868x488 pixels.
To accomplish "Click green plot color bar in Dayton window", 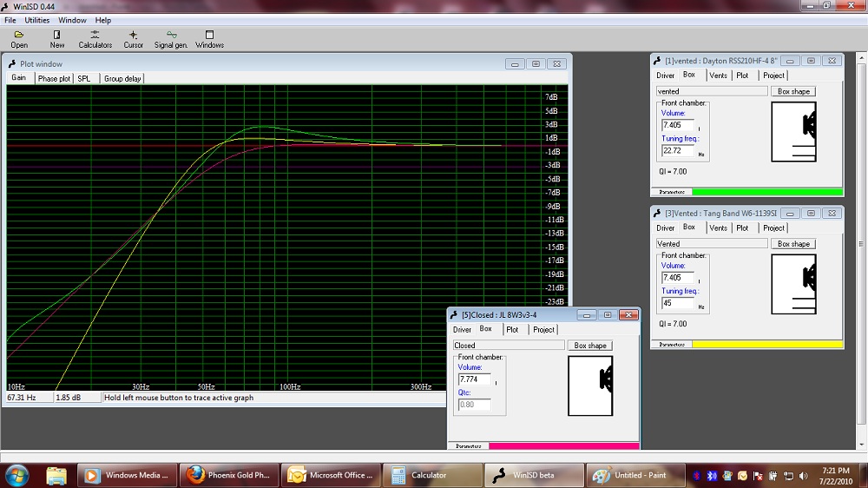I will pos(767,192).
